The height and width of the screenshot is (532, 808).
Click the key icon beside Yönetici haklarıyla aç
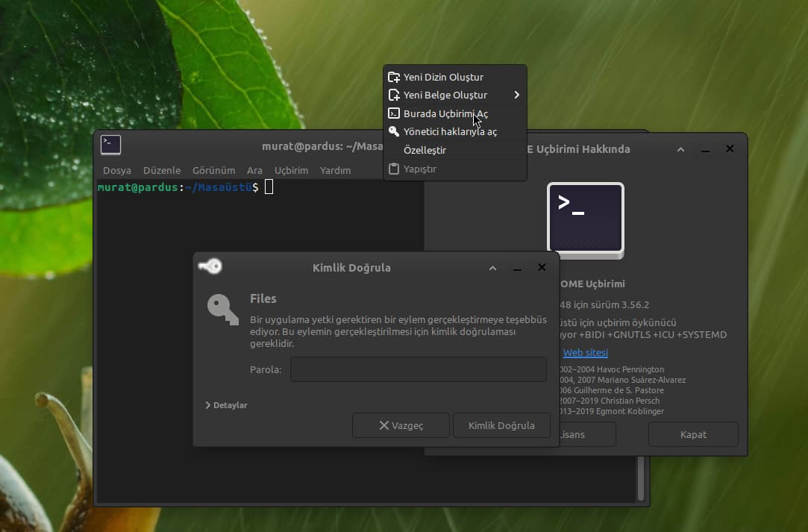click(394, 131)
